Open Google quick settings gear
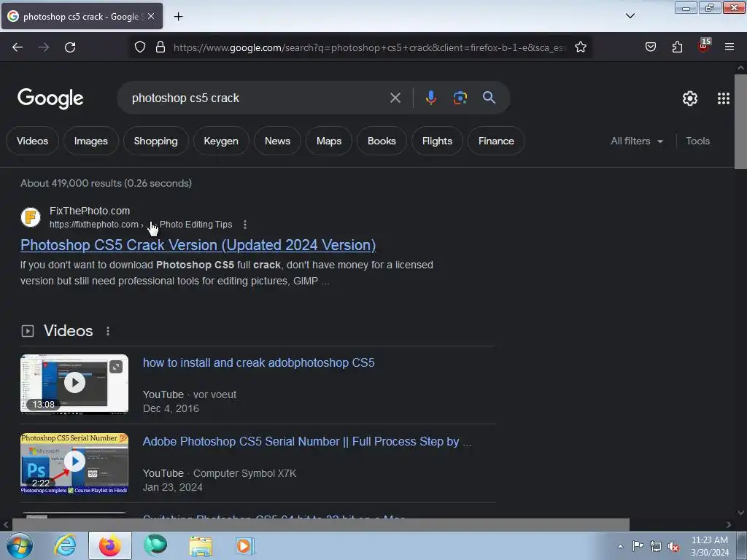This screenshot has height=560, width=747. tap(690, 98)
